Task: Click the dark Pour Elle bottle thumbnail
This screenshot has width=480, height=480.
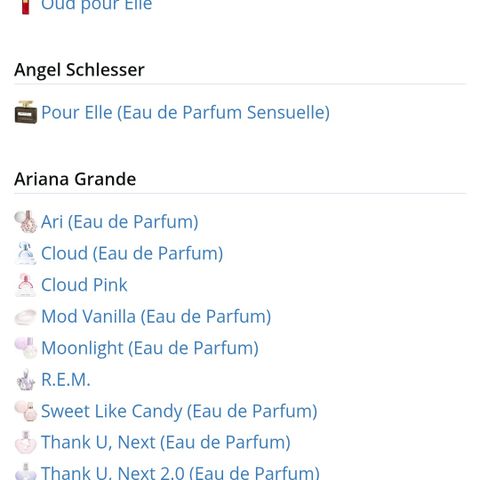Action: (x=26, y=112)
